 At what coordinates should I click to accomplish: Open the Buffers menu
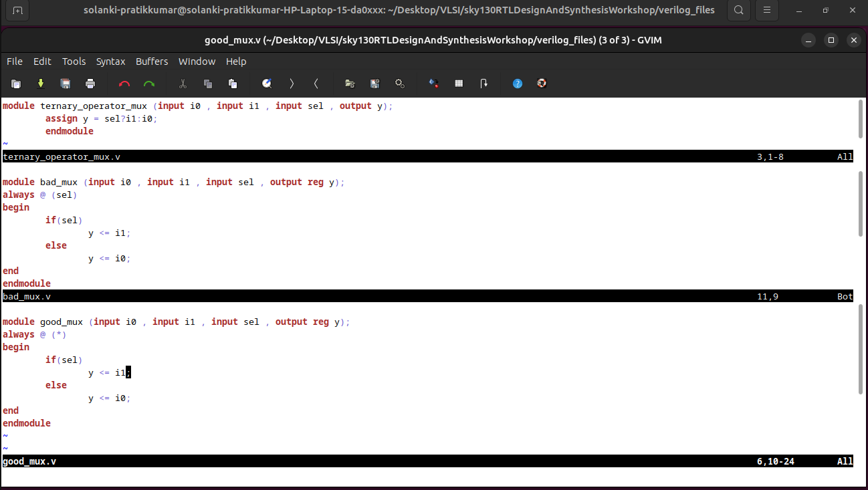(152, 61)
